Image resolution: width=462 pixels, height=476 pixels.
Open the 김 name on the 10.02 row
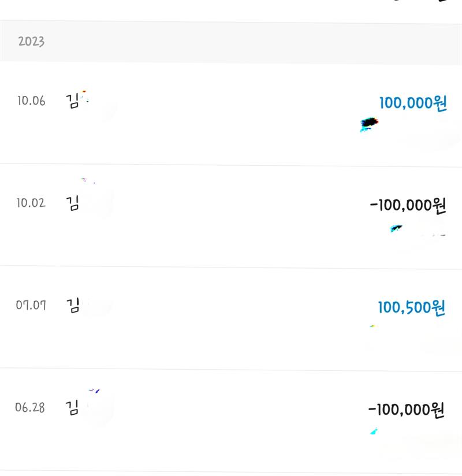73,203
